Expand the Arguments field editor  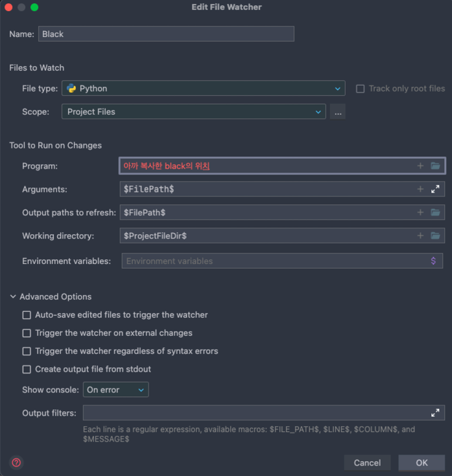(x=435, y=189)
